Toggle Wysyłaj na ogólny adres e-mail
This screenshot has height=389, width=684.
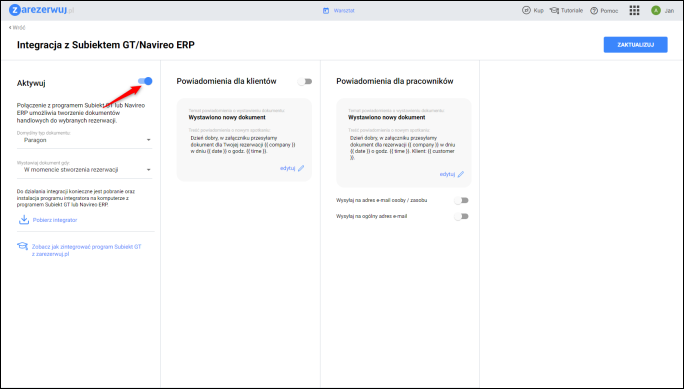click(461, 216)
